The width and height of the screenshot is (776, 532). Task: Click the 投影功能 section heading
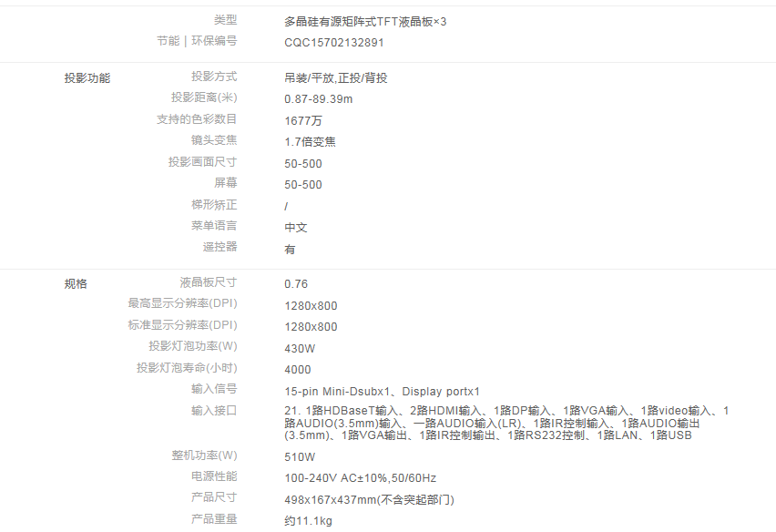(87, 78)
